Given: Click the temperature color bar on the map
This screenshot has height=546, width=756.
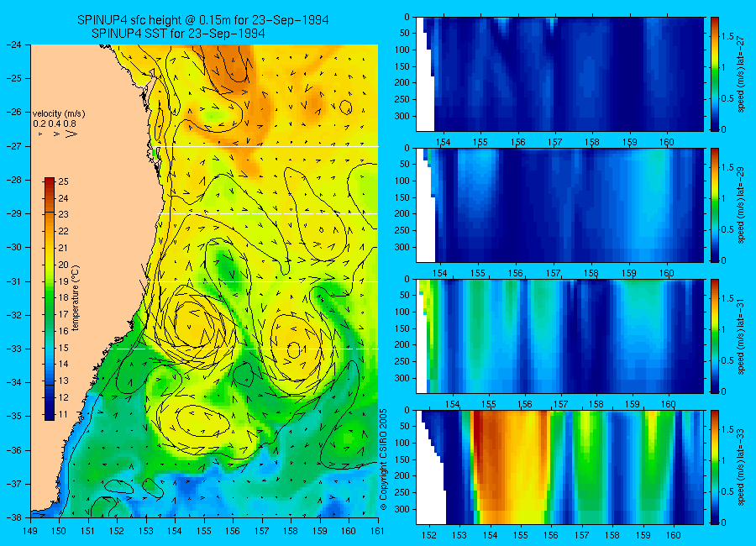Looking at the screenshot, I should click(50, 299).
